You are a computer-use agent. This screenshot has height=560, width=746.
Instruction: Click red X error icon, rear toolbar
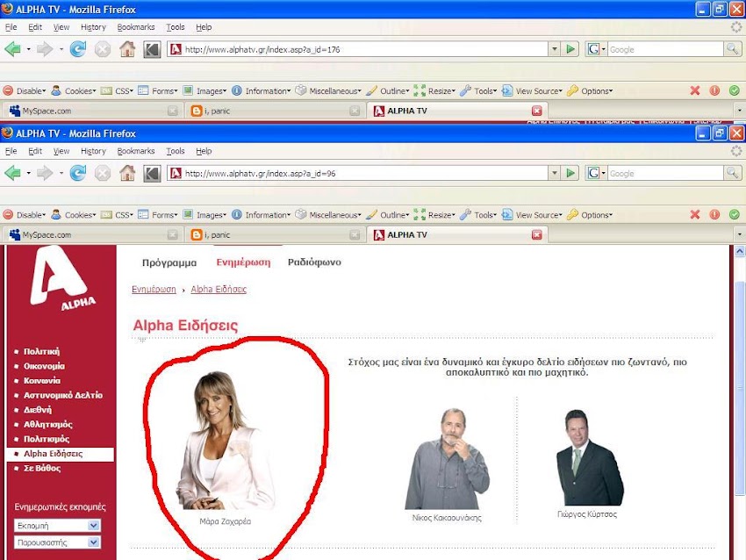695,90
